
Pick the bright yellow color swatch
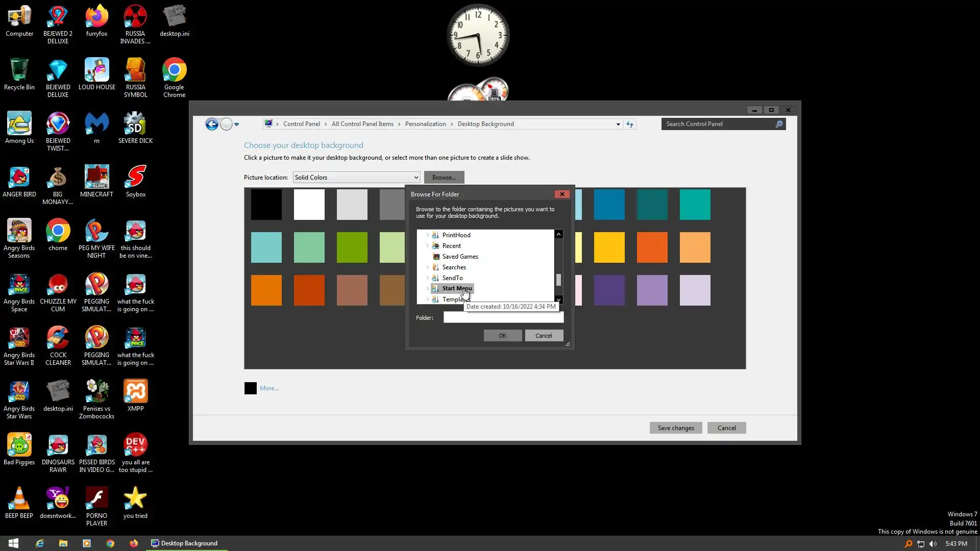click(x=609, y=247)
